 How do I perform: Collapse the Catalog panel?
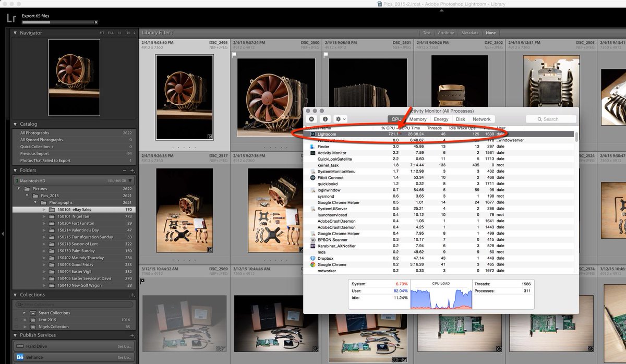(x=15, y=124)
